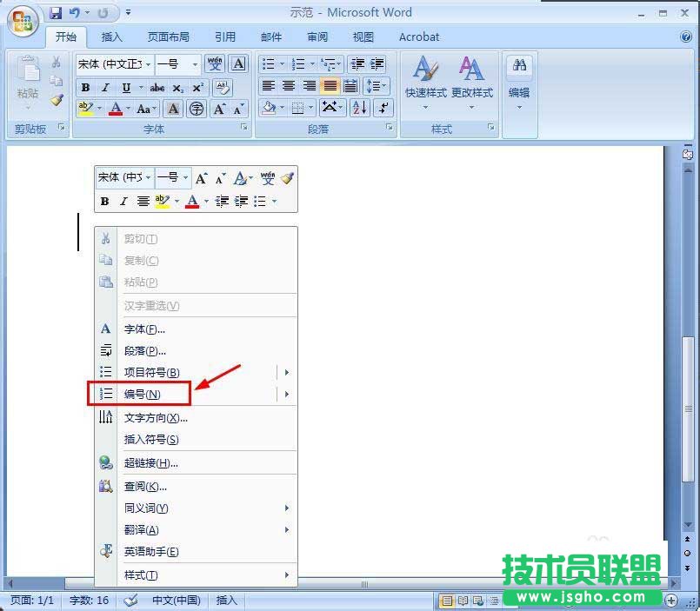
Task: Open the ribbon font size dropdown
Action: tap(195, 64)
